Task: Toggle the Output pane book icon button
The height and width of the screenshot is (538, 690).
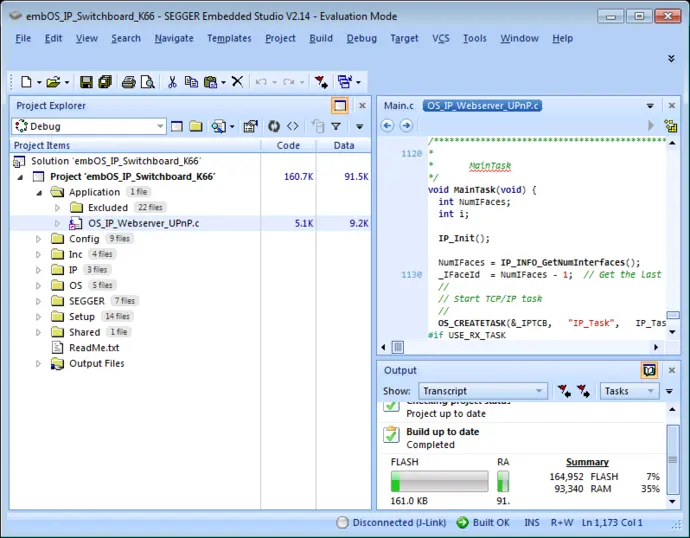Action: pyautogui.click(x=649, y=370)
